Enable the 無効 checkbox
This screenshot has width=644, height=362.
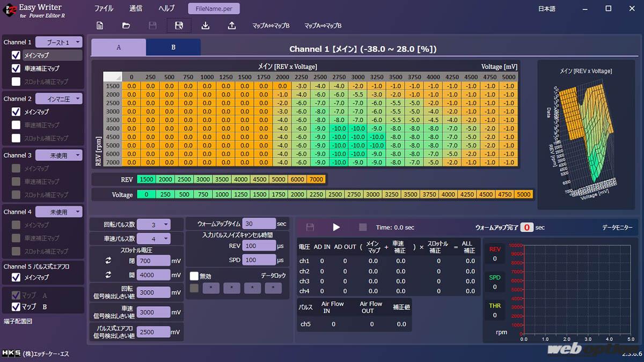(x=194, y=276)
